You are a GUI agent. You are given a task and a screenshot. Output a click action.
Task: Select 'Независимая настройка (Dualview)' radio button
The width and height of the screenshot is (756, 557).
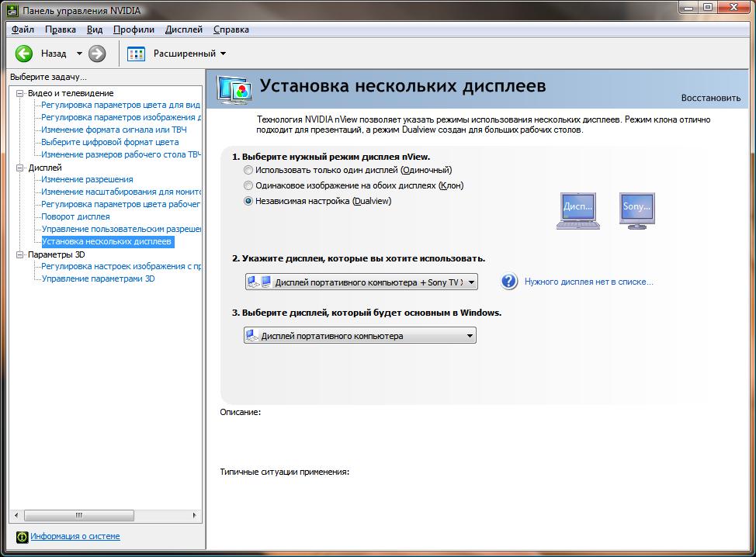pos(248,201)
